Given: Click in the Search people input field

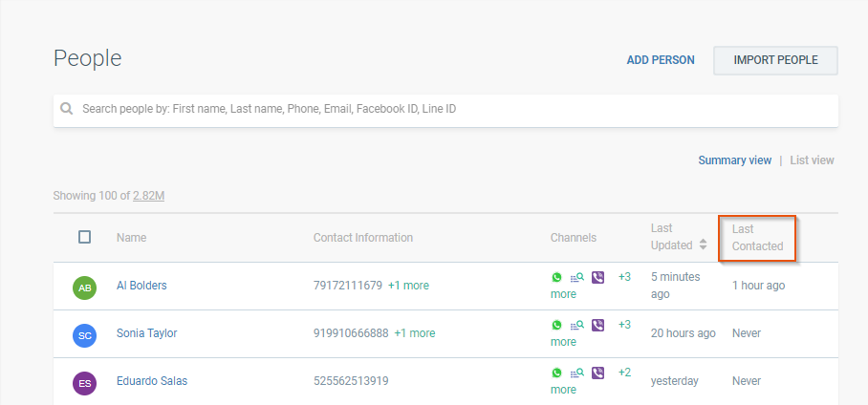Looking at the screenshot, I should pyautogui.click(x=449, y=110).
